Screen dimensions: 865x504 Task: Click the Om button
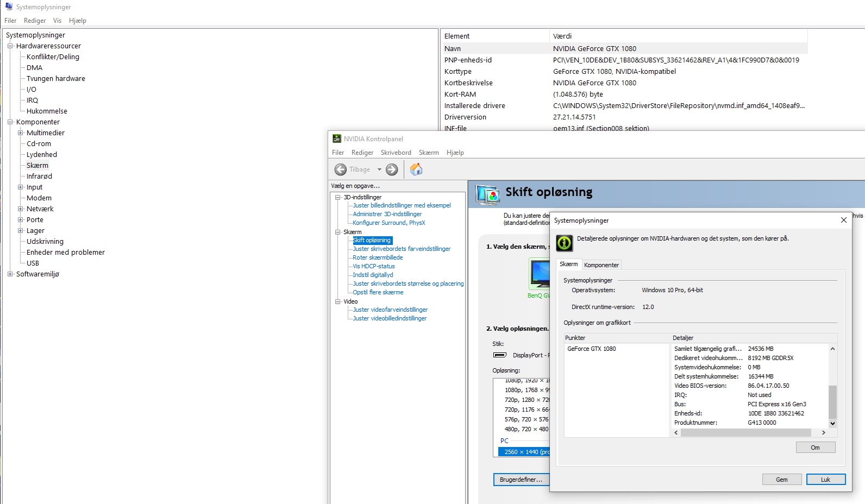coord(816,448)
